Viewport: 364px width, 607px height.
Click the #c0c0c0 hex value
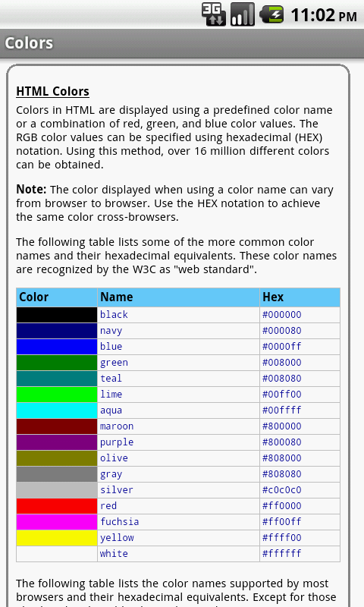tap(281, 489)
